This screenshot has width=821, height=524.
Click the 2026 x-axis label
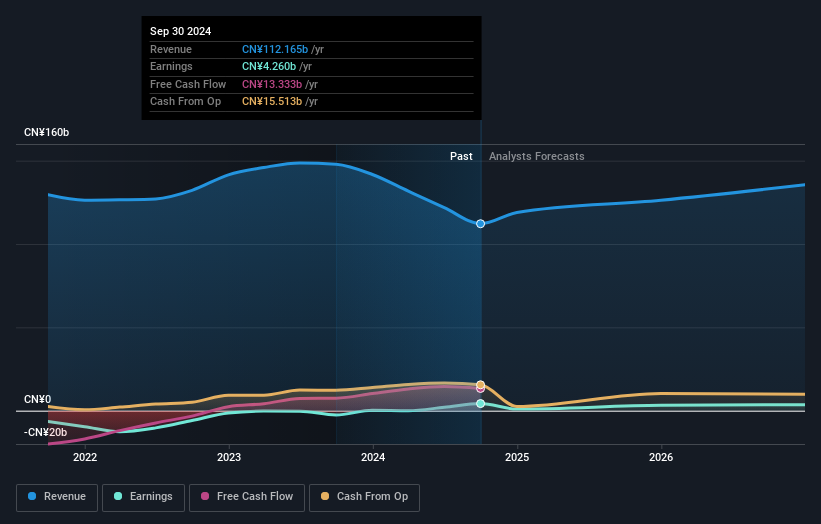(x=661, y=457)
